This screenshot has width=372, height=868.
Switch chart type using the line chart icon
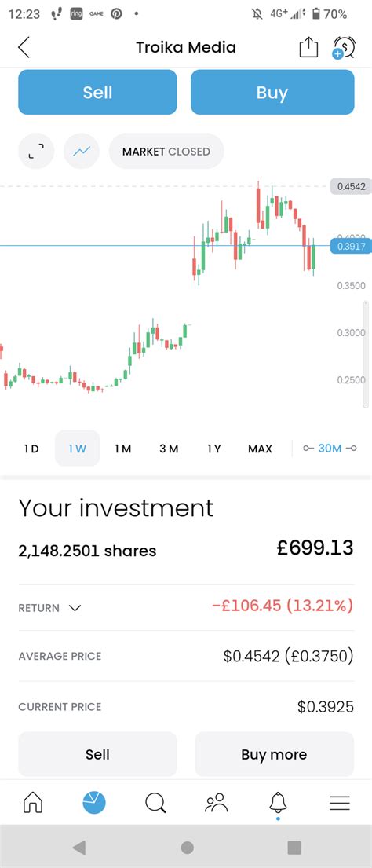click(x=82, y=151)
